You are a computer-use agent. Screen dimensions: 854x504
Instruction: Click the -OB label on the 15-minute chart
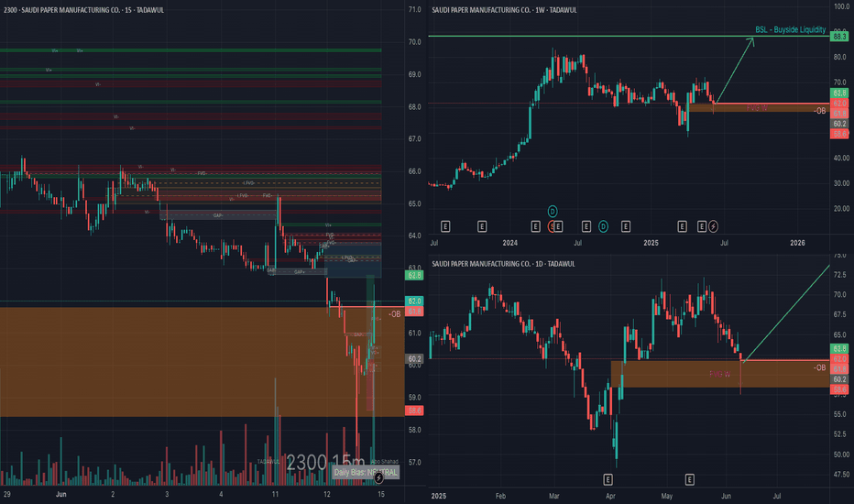(x=394, y=313)
